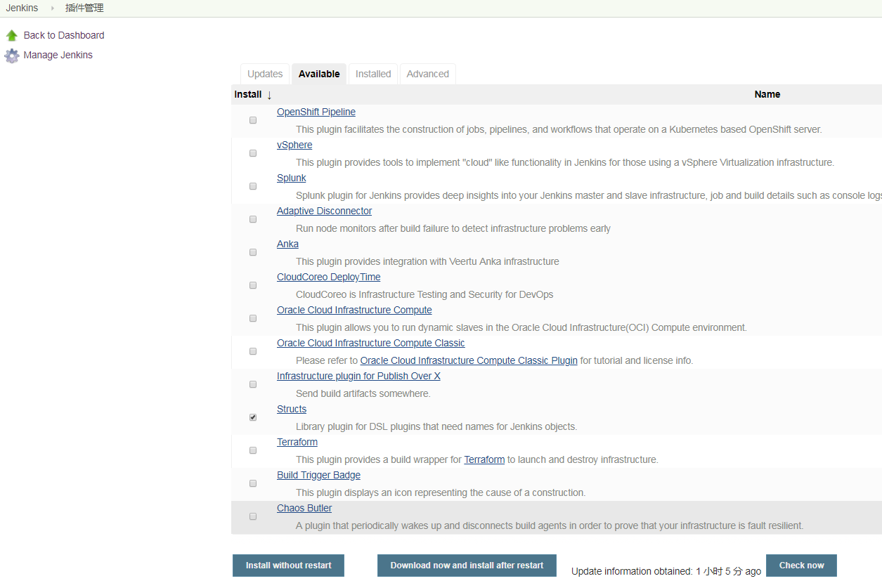Click the Manage Jenkins gear icon
This screenshot has width=882, height=588.
coord(11,55)
